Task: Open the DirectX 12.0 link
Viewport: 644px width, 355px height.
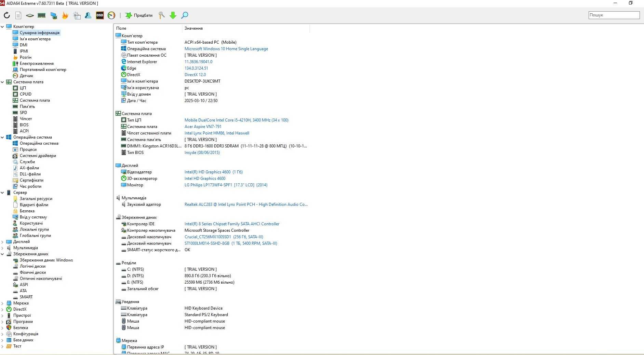Action: (x=195, y=75)
